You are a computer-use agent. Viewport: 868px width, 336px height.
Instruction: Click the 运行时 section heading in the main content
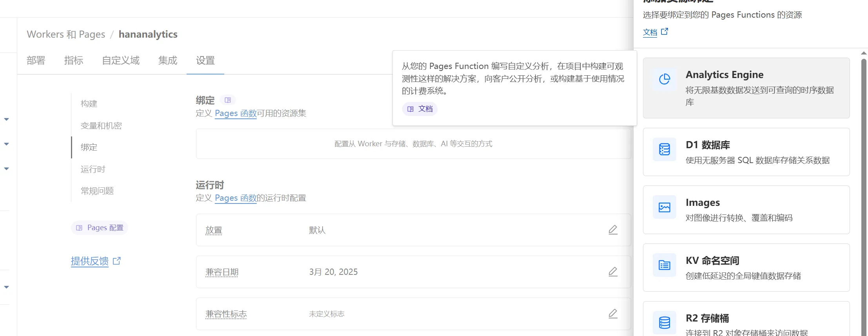tap(210, 185)
